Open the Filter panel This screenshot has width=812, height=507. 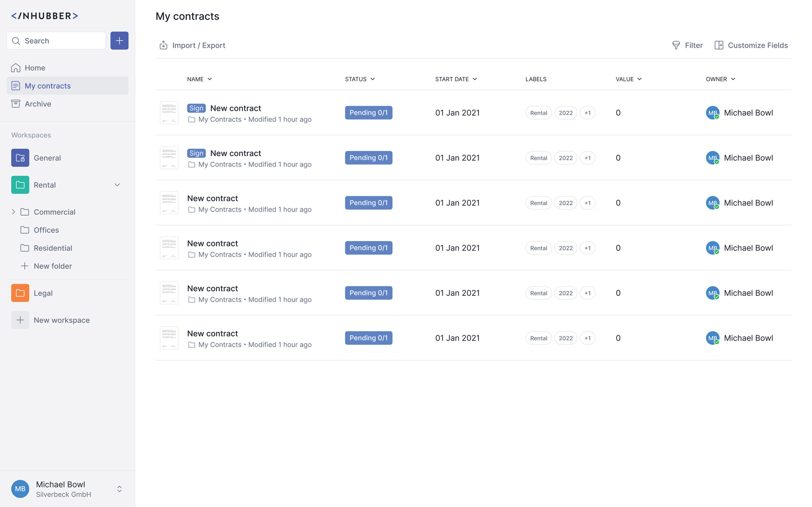point(687,45)
